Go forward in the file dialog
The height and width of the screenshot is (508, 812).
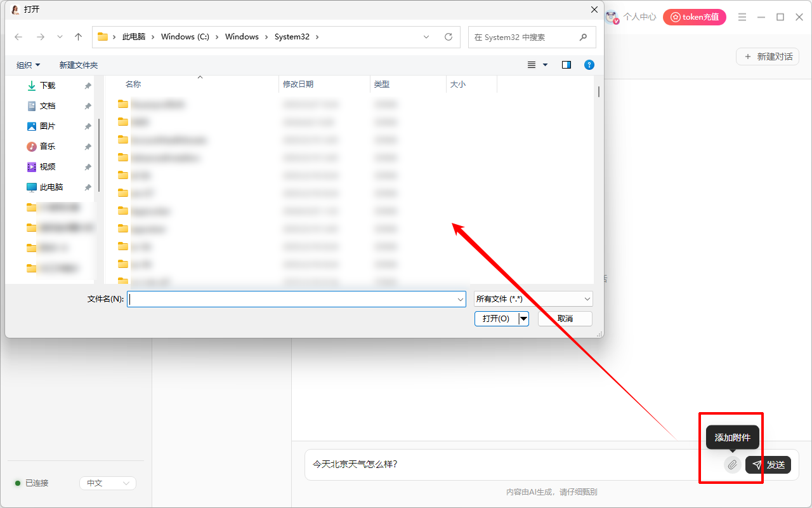tap(41, 37)
